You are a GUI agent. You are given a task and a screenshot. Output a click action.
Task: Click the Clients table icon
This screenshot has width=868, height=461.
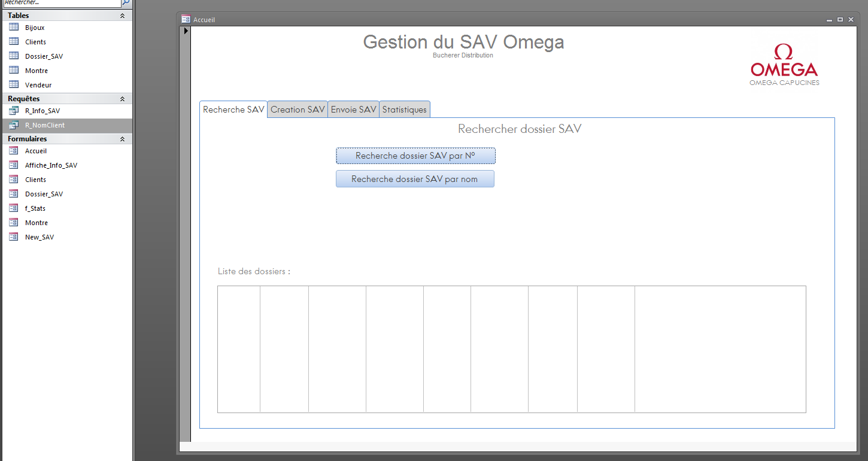[14, 41]
